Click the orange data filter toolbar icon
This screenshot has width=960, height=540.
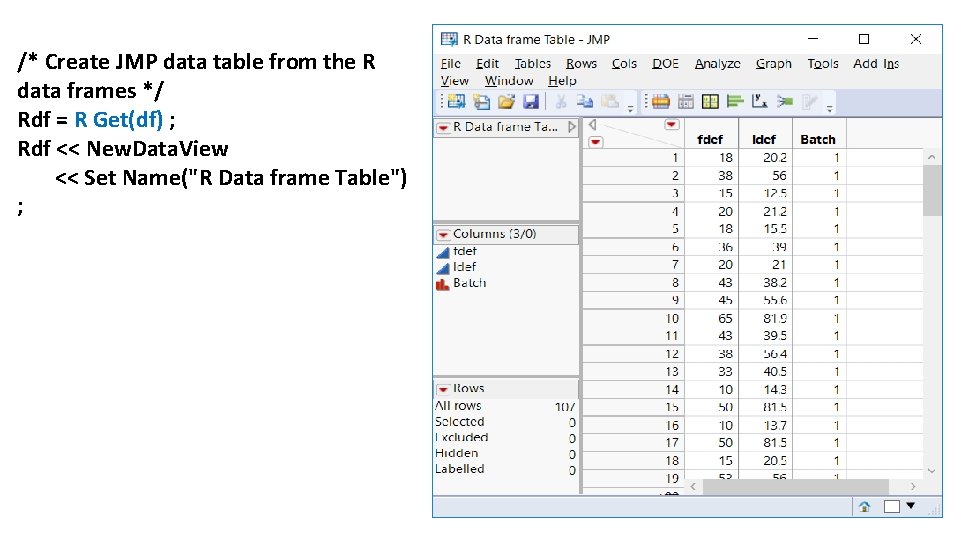click(x=660, y=102)
